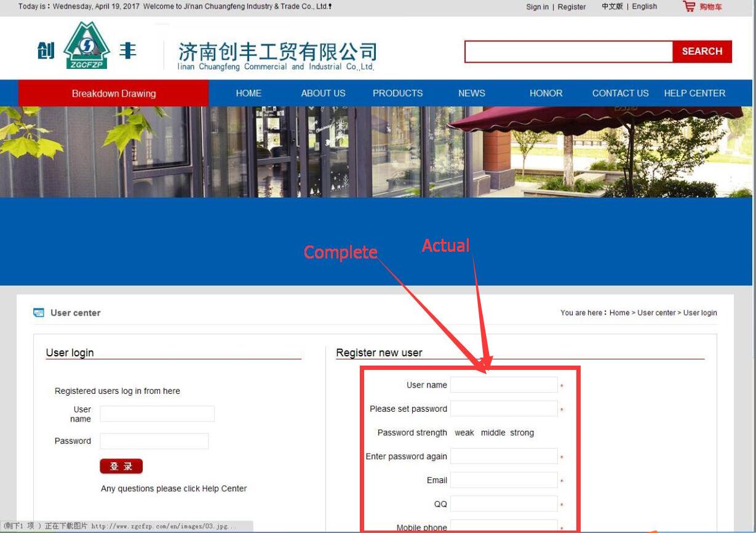Focus the QQ registration field
Screen dimensions: 756x533
[x=504, y=504]
